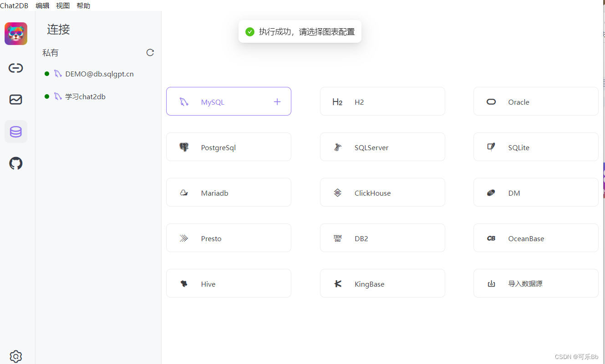Choose the OceanBase database card
Image resolution: width=605 pixels, height=364 pixels.
(x=536, y=238)
